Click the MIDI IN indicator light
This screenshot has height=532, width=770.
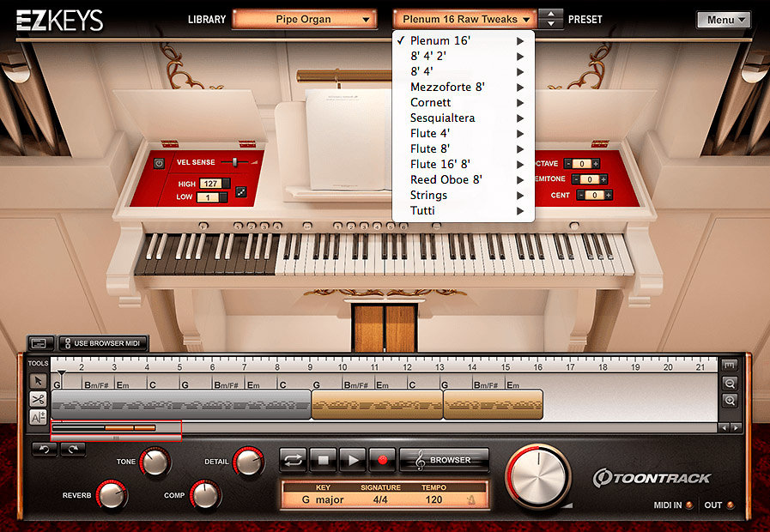click(689, 505)
